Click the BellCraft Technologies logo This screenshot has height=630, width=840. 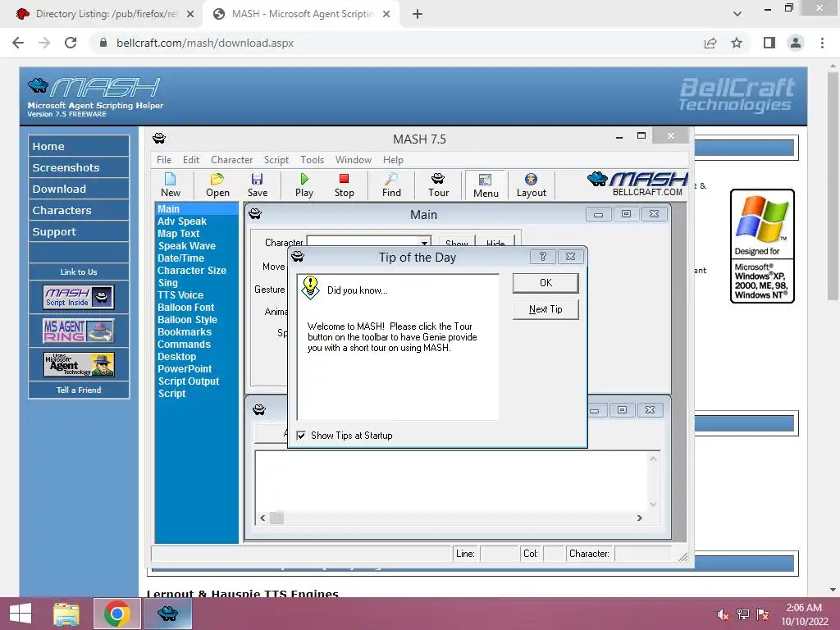[737, 94]
